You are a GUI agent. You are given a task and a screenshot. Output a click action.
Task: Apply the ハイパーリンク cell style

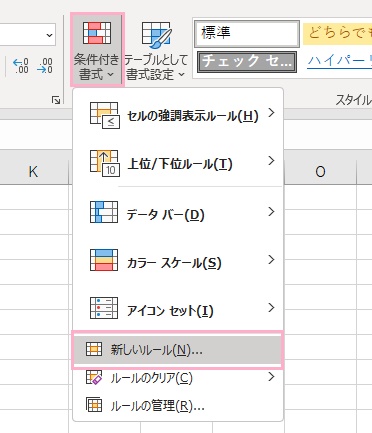click(339, 62)
